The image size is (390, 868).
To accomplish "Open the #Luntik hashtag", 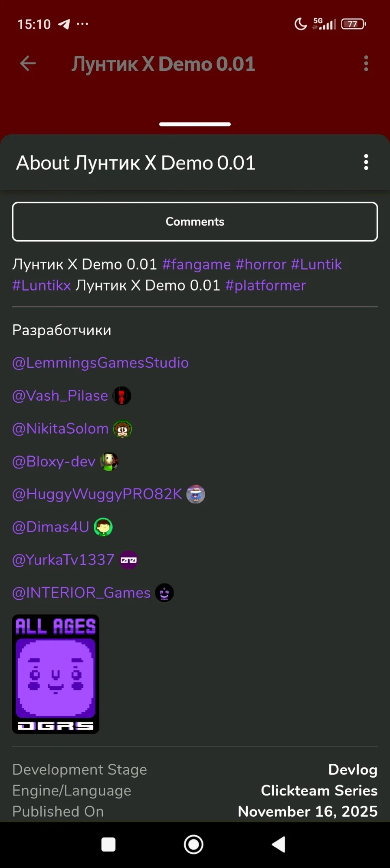I will pos(316,264).
